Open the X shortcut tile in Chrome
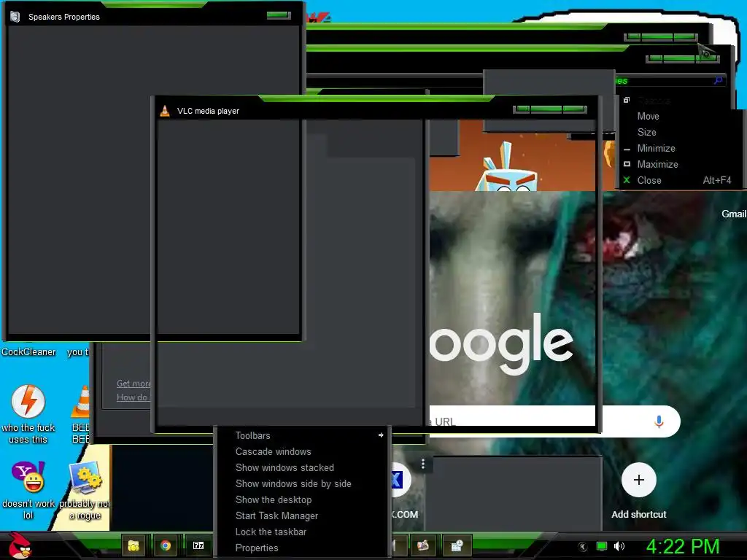 click(398, 480)
